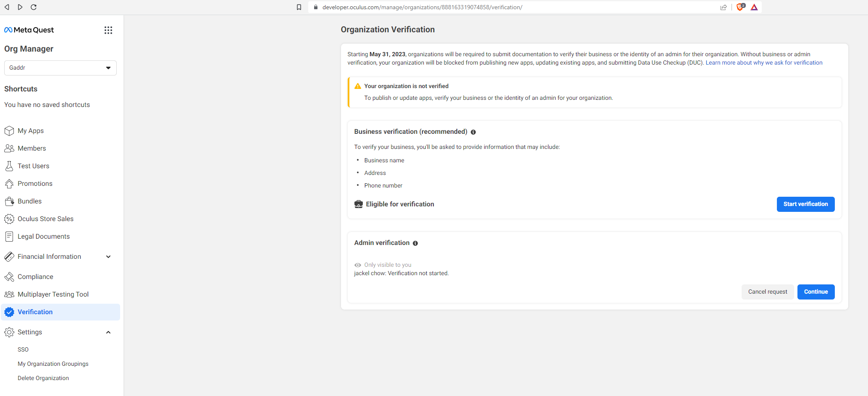The height and width of the screenshot is (396, 868).
Task: Click the Financial Information icon
Action: [9, 257]
